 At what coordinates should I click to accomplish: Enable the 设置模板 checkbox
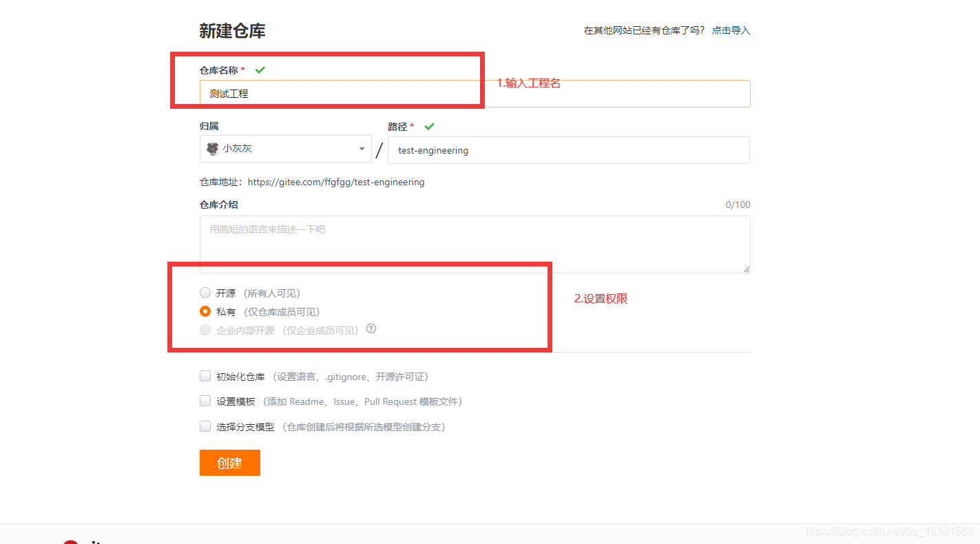(205, 401)
